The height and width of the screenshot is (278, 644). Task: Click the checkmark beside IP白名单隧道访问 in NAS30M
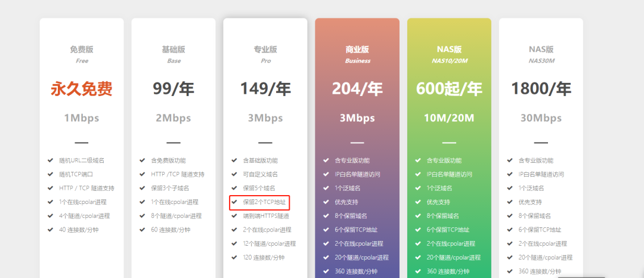(x=510, y=174)
